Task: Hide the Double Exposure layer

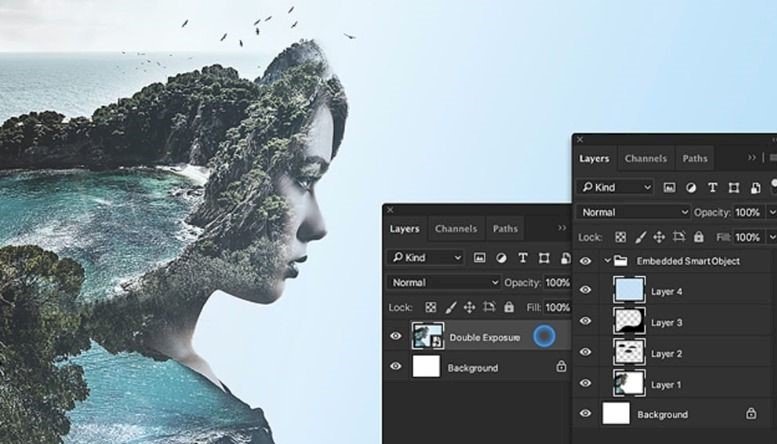Action: [x=395, y=337]
